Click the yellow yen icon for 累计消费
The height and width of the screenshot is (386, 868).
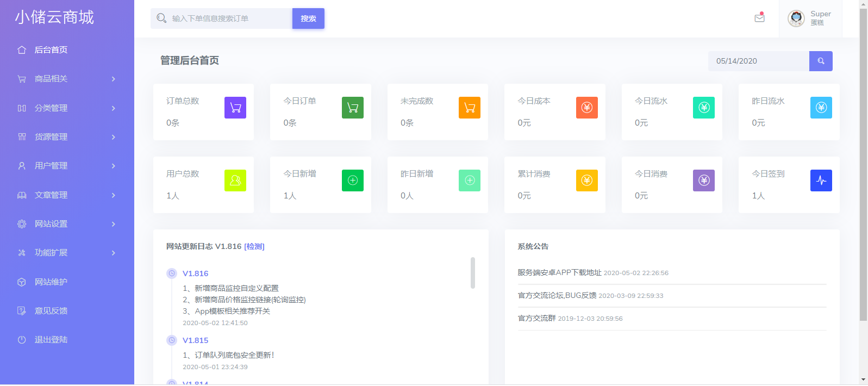pos(586,180)
